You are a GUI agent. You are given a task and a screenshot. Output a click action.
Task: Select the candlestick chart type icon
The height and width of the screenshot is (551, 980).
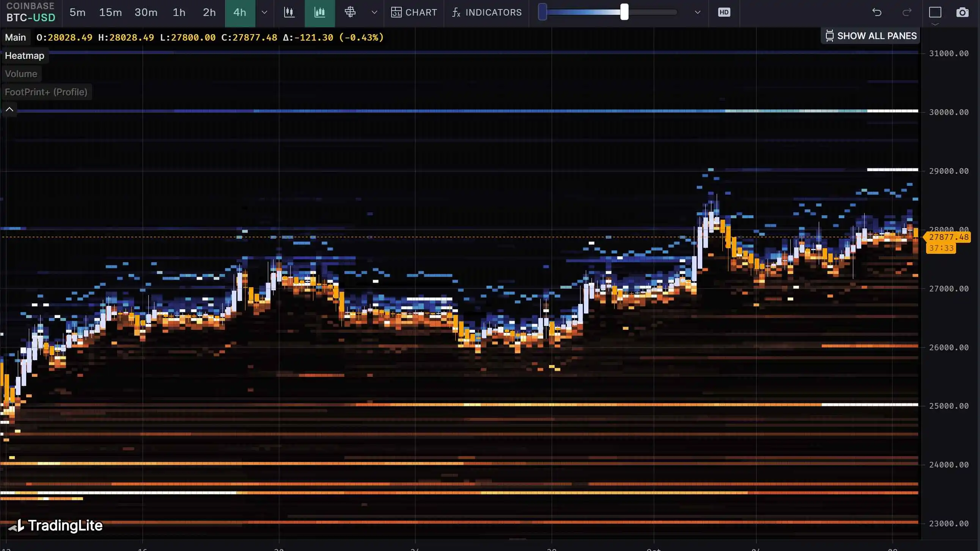(289, 13)
